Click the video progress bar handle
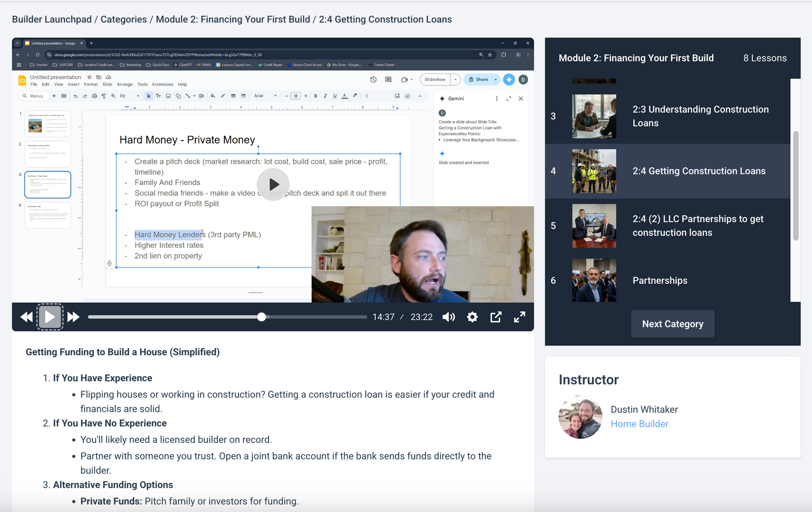 (x=262, y=317)
